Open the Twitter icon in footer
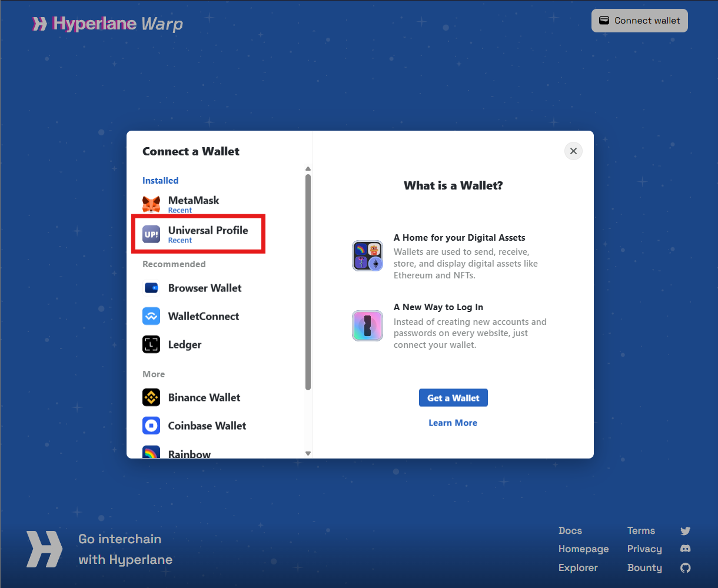This screenshot has width=718, height=588. [685, 531]
